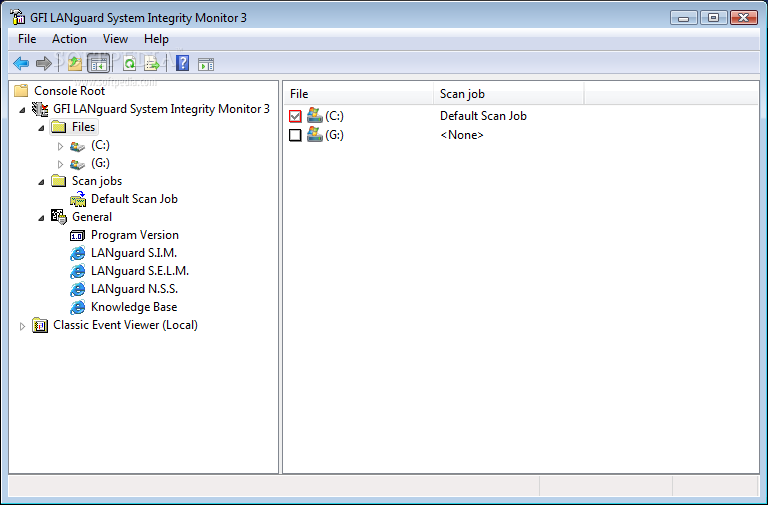Collapse GFI LANguard System Integrity Monitor node
The width and height of the screenshot is (768, 505).
point(22,110)
